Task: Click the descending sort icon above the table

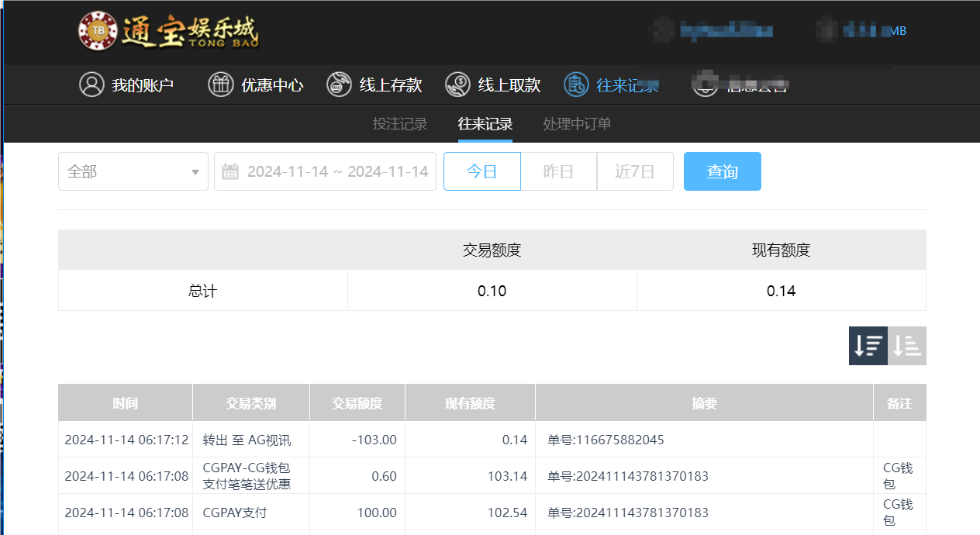Action: click(868, 345)
